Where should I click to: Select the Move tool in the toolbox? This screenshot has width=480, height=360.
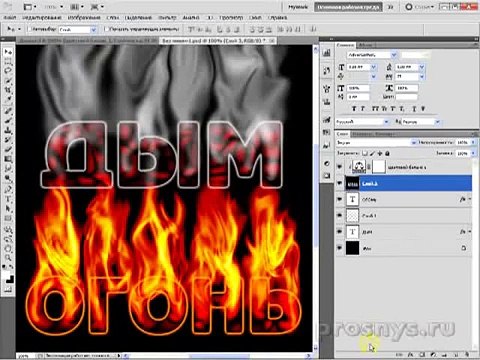(x=8, y=52)
